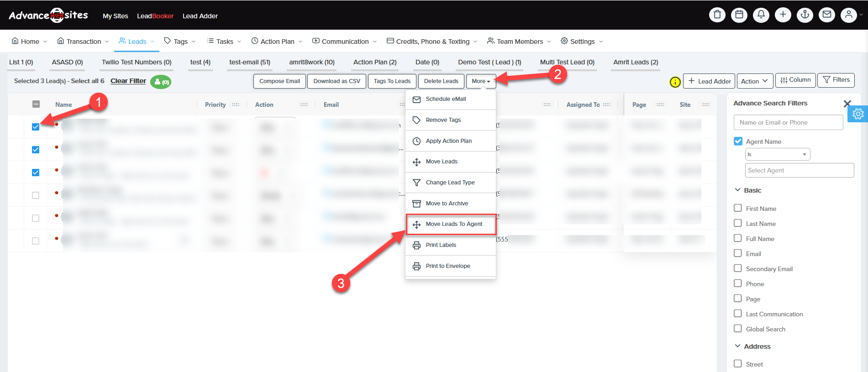This screenshot has height=372, width=868.
Task: Enable the First Name filter checkbox
Action: point(738,208)
